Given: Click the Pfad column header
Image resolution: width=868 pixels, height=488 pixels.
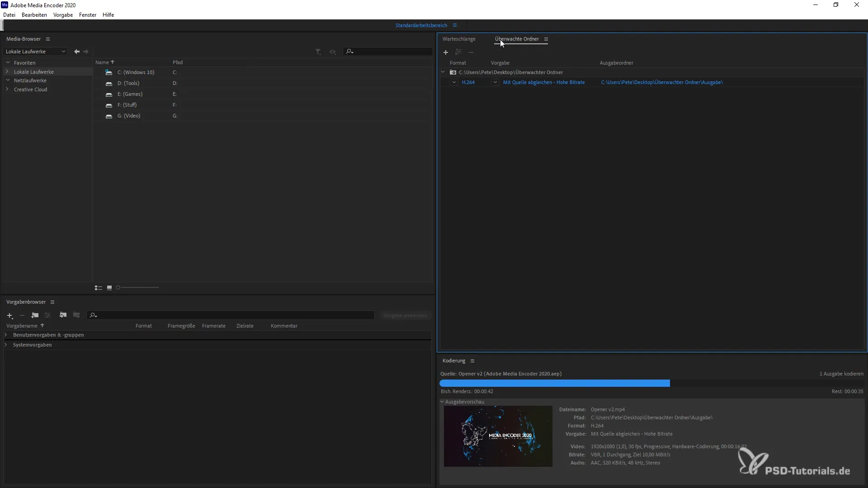Looking at the screenshot, I should (178, 62).
